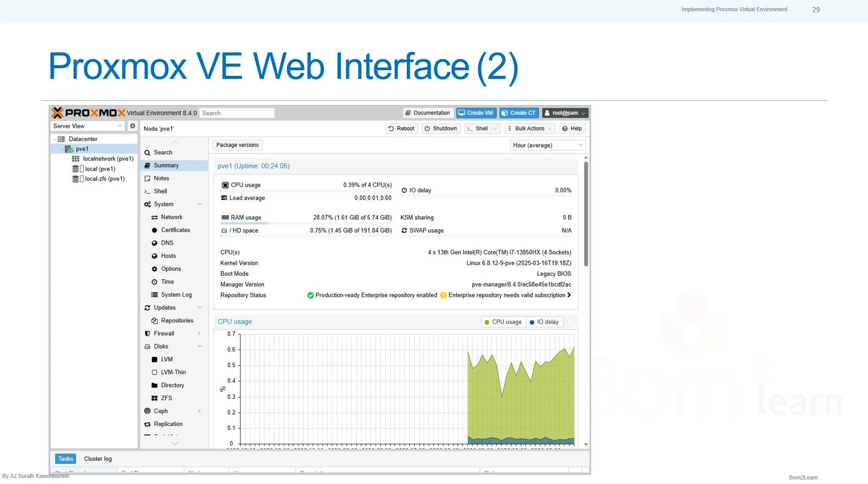Image resolution: width=868 pixels, height=484 pixels.
Task: Click the Package versions button
Action: pyautogui.click(x=237, y=145)
